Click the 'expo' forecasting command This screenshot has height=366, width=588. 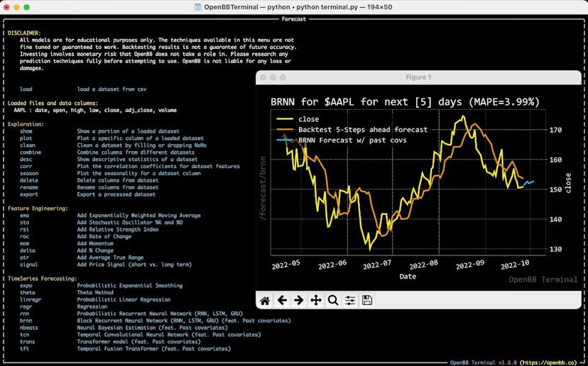26,285
